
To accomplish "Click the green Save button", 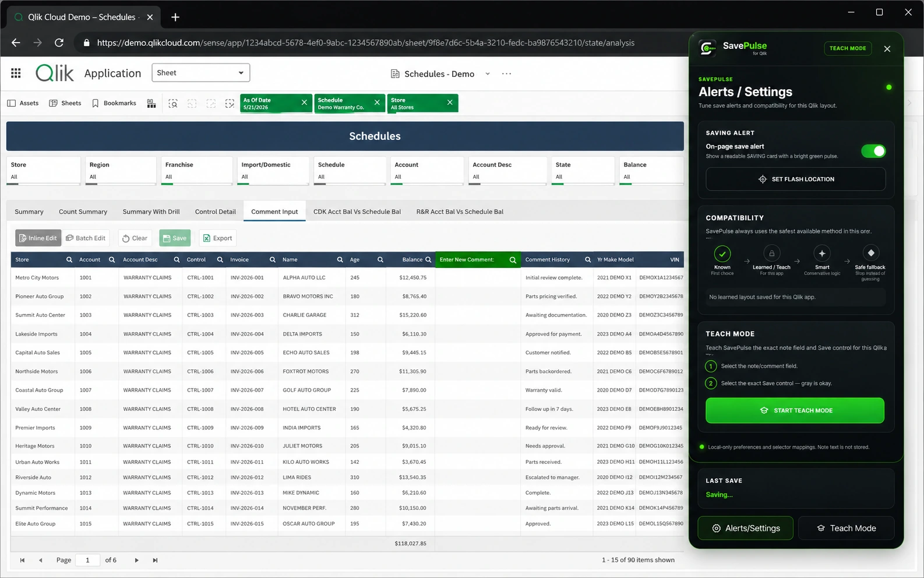I will pos(175,238).
